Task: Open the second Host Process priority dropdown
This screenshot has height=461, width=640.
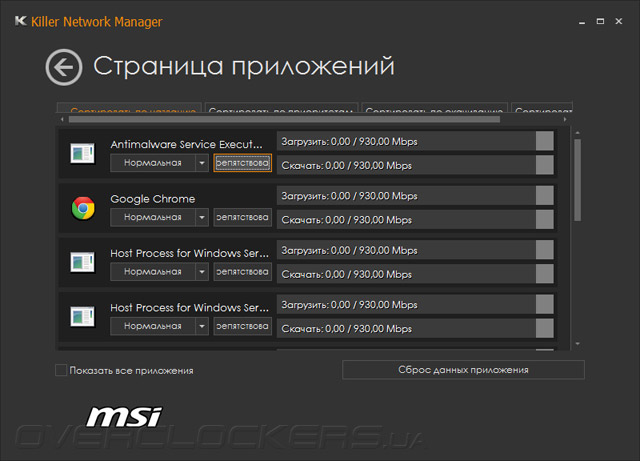Action: click(159, 326)
